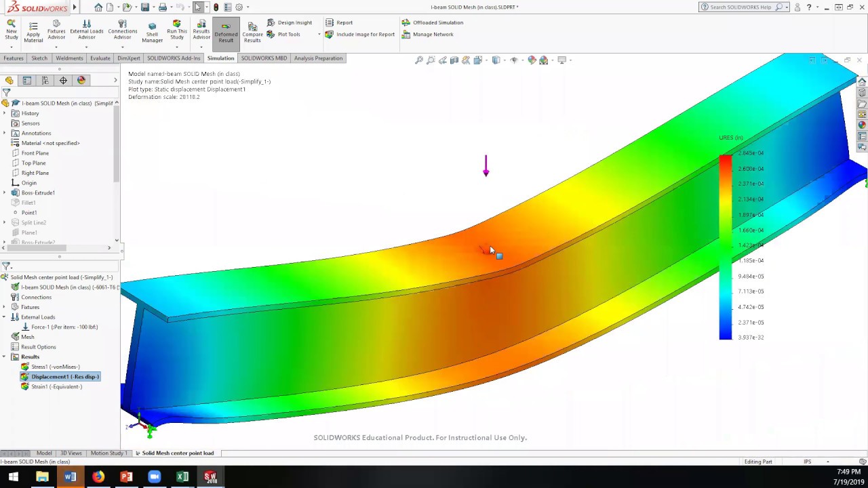Open the New Study tool
The image size is (868, 488).
pos(11,30)
